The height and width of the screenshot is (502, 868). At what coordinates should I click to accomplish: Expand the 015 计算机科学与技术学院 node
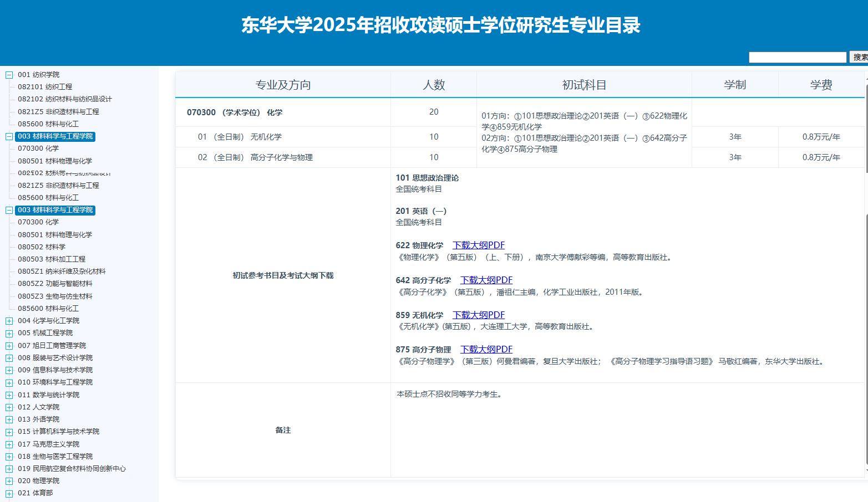(9, 432)
